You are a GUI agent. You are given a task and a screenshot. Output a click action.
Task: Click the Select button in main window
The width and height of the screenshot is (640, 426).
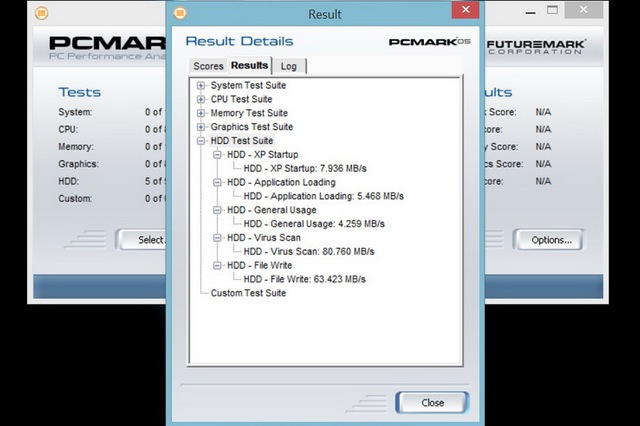coord(141,240)
